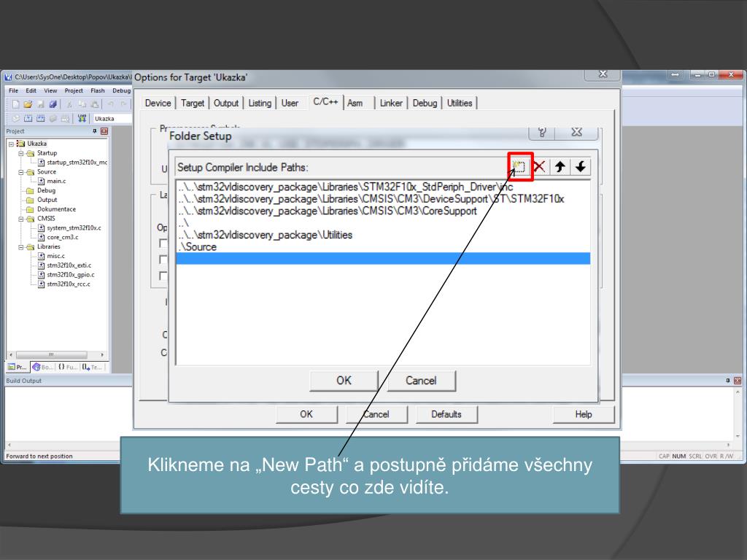Open the Debug menu in menu bar
This screenshot has width=747, height=560.
[122, 90]
